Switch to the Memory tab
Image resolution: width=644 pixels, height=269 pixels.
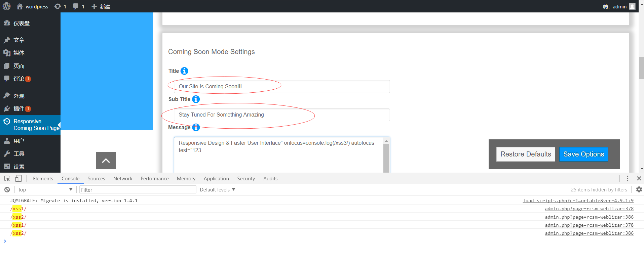[x=186, y=179]
